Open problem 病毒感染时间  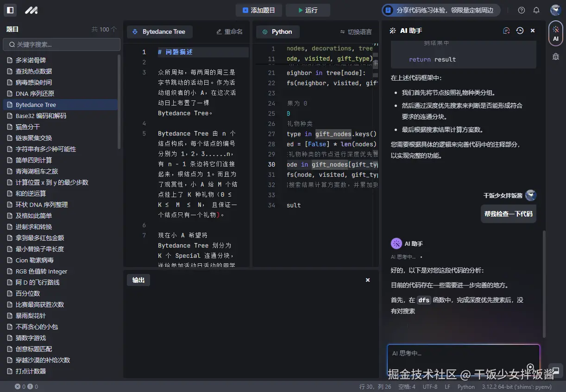[x=60, y=82]
